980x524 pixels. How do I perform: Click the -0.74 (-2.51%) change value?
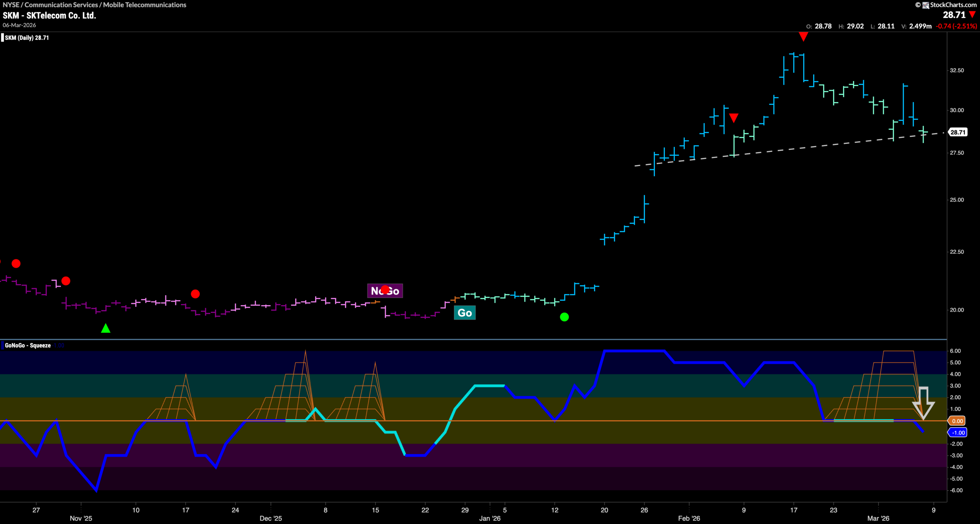956,26
